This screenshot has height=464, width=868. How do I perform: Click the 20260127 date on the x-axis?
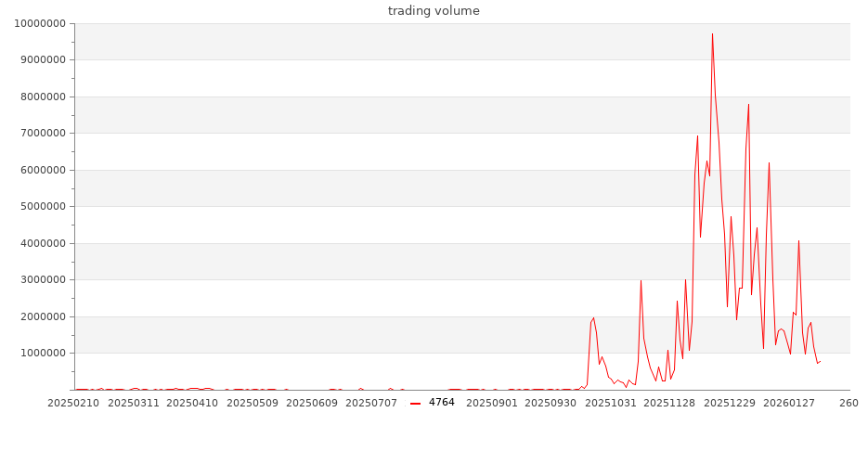coord(789,404)
